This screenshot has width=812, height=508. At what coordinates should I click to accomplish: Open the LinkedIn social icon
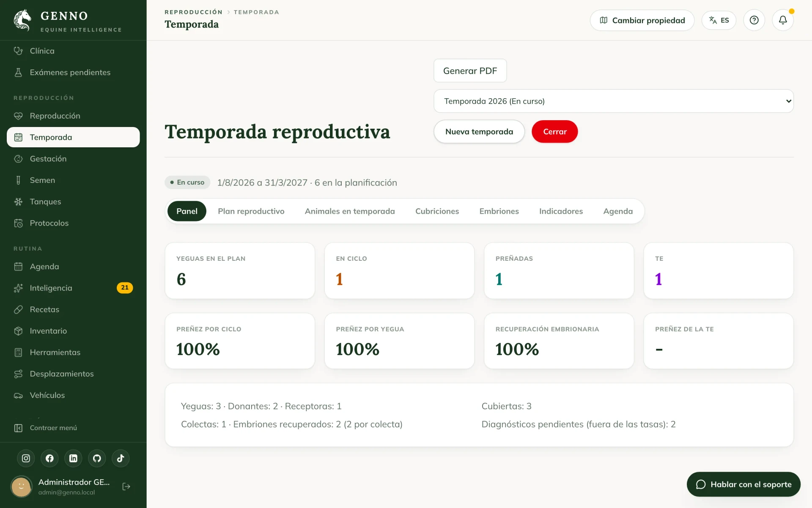coord(73,458)
